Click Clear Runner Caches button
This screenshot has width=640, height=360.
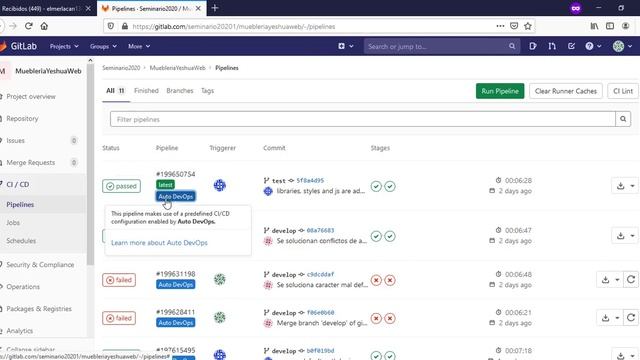tap(566, 91)
